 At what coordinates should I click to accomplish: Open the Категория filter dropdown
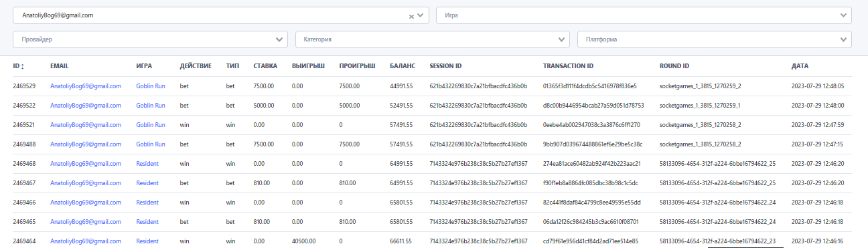(x=432, y=39)
